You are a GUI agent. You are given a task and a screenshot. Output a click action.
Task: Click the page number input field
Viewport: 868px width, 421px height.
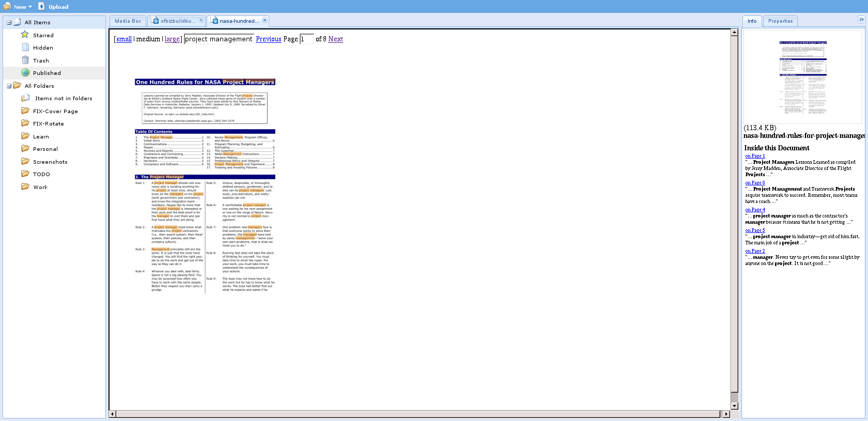(306, 39)
